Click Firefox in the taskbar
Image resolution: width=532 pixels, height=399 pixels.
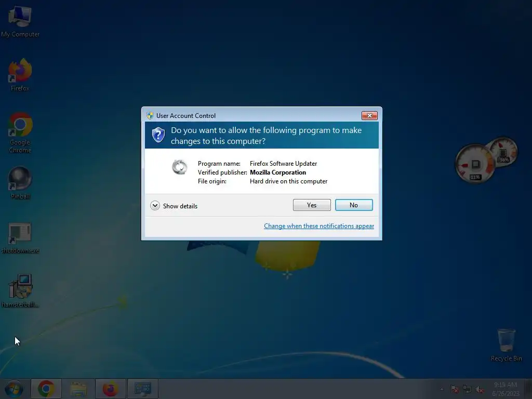(x=111, y=389)
